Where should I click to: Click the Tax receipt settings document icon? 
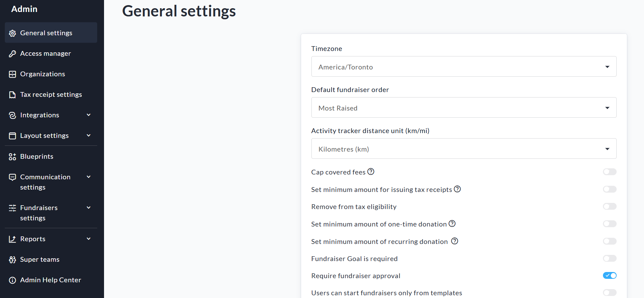point(12,95)
